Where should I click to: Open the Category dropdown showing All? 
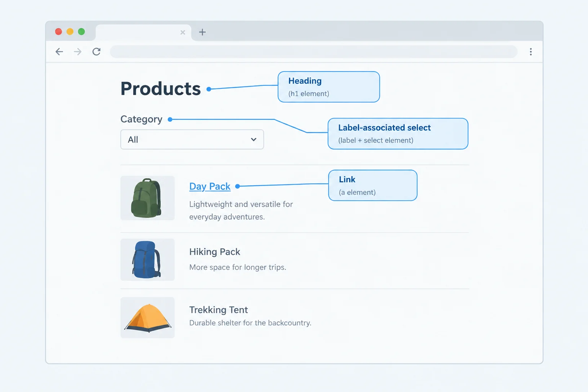point(192,139)
